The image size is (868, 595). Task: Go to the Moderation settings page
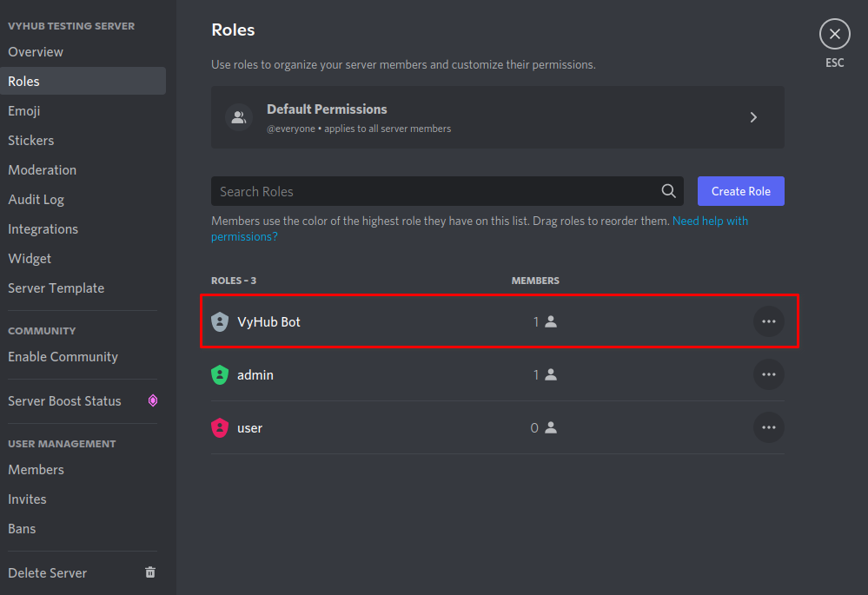[42, 169]
